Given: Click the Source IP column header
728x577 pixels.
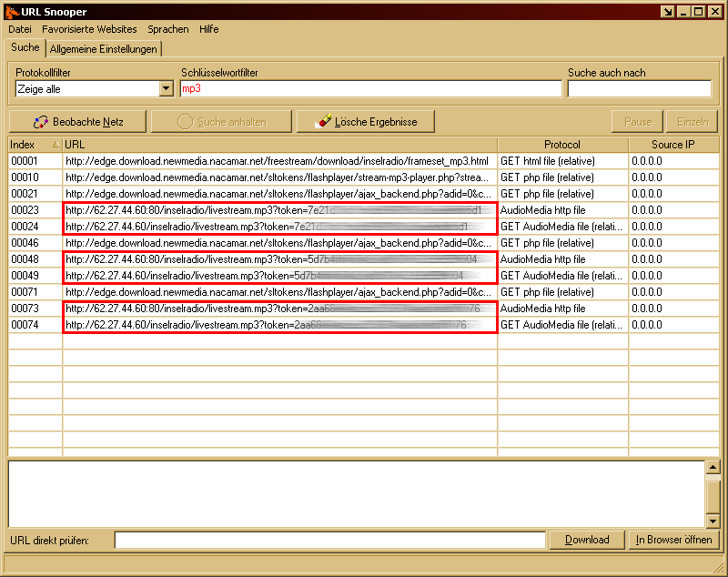Looking at the screenshot, I should (673, 145).
